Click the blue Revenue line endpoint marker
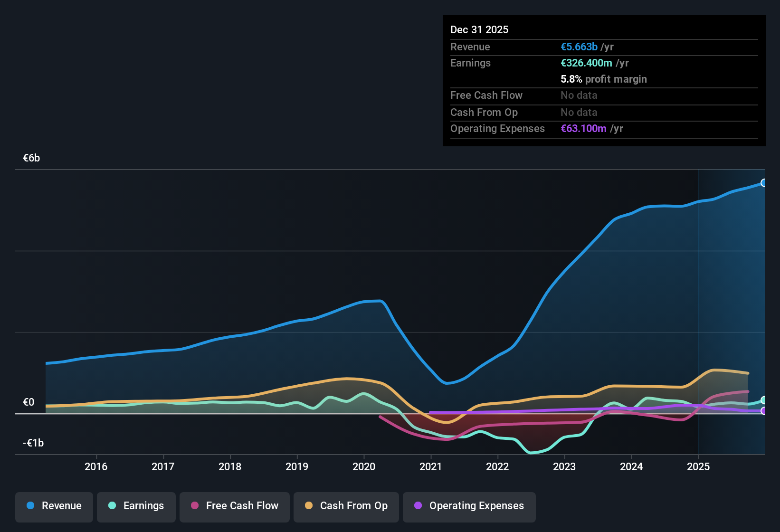The height and width of the screenshot is (532, 780). tap(763, 183)
